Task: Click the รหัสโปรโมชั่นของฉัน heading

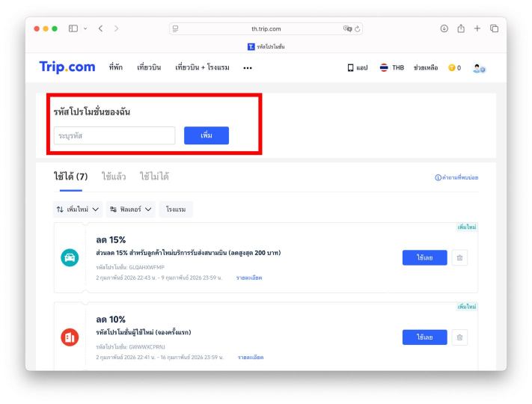Action: point(91,111)
